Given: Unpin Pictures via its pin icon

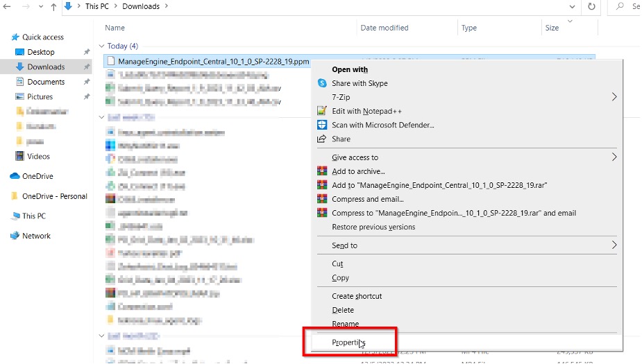Looking at the screenshot, I should click(86, 96).
